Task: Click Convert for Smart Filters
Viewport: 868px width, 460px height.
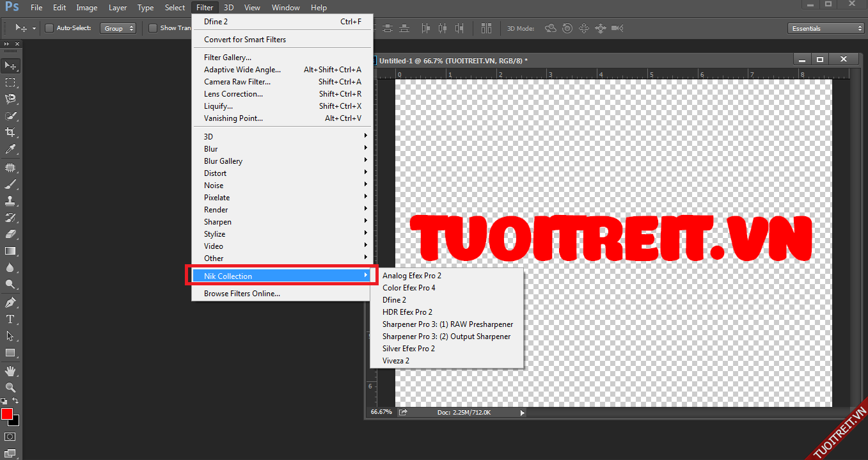Action: [x=245, y=40]
